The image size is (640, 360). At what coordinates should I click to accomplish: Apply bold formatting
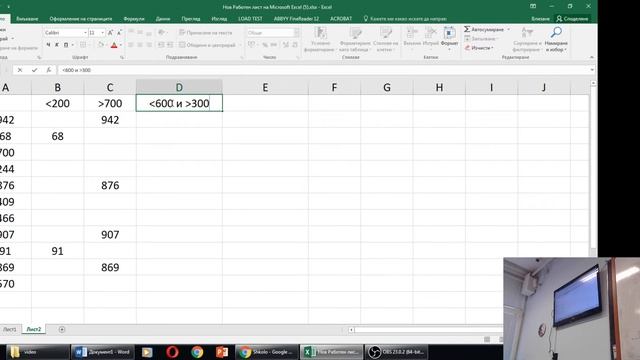point(48,45)
